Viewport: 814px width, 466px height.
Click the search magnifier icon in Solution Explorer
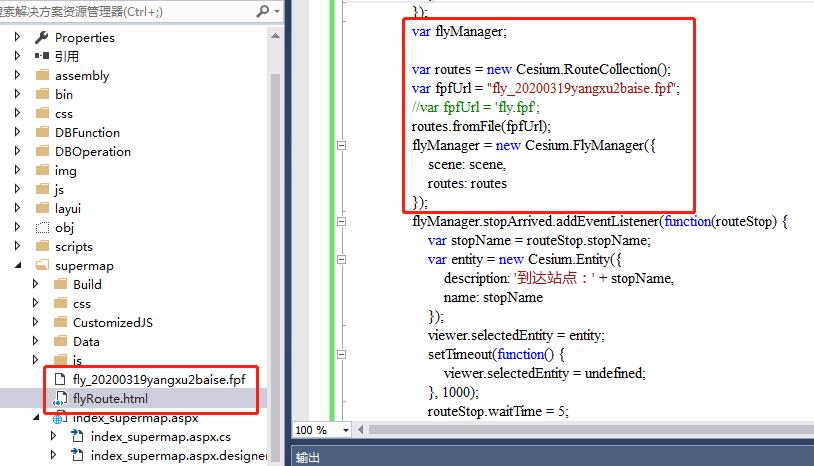262,11
